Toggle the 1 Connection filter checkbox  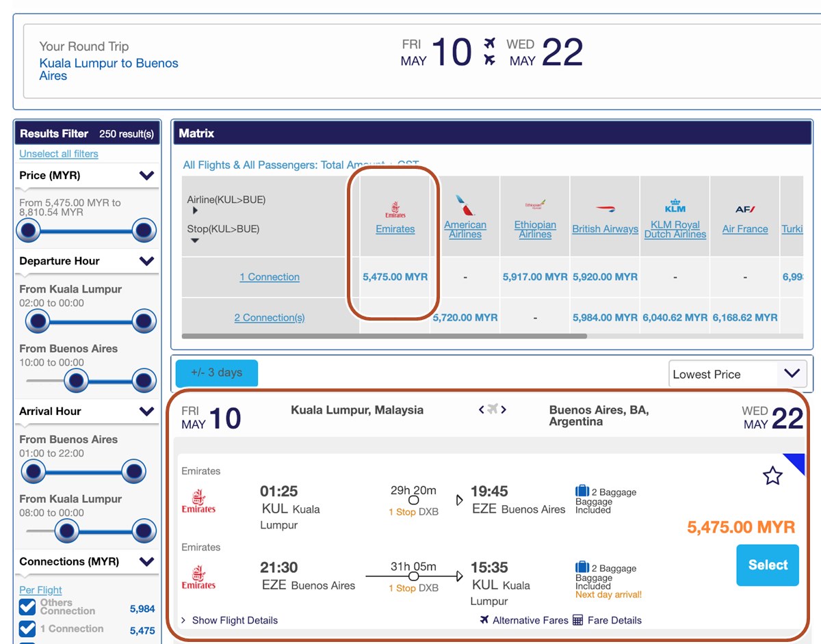tap(27, 628)
